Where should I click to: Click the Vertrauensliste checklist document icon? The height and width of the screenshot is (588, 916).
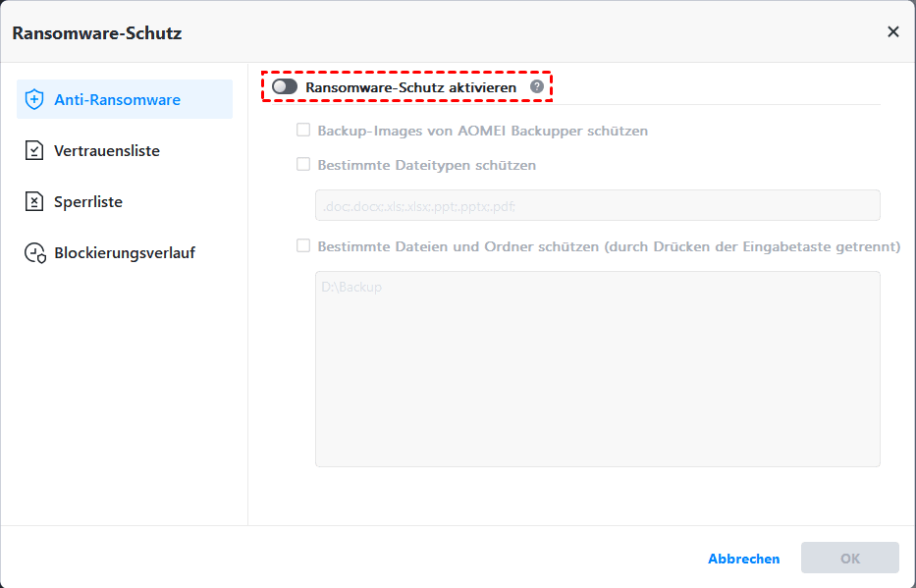pyautogui.click(x=35, y=151)
